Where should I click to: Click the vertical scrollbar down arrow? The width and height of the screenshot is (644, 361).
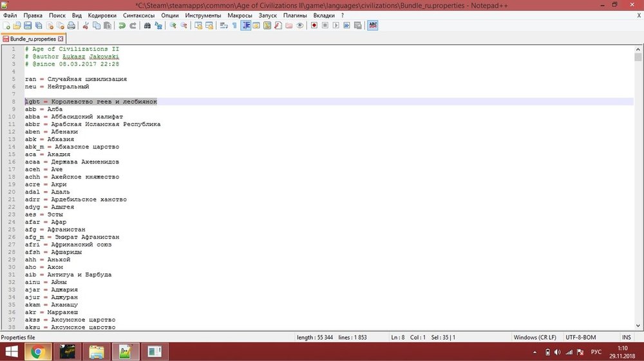[638, 326]
